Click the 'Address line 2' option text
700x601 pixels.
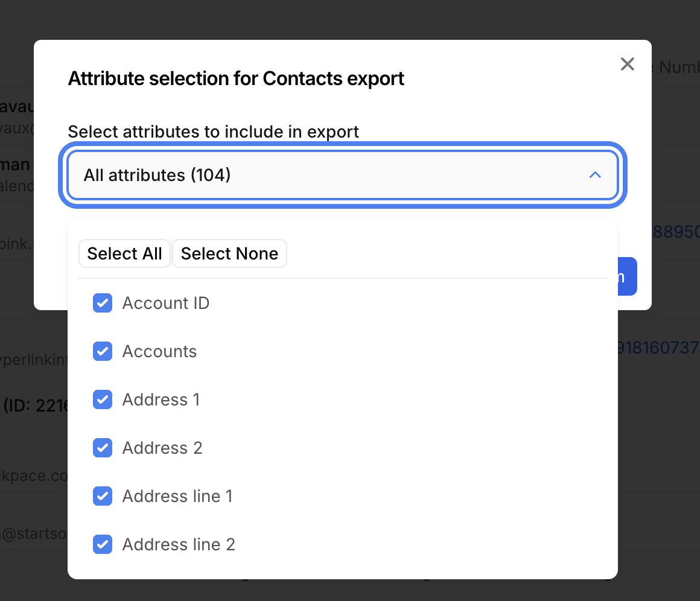179,544
